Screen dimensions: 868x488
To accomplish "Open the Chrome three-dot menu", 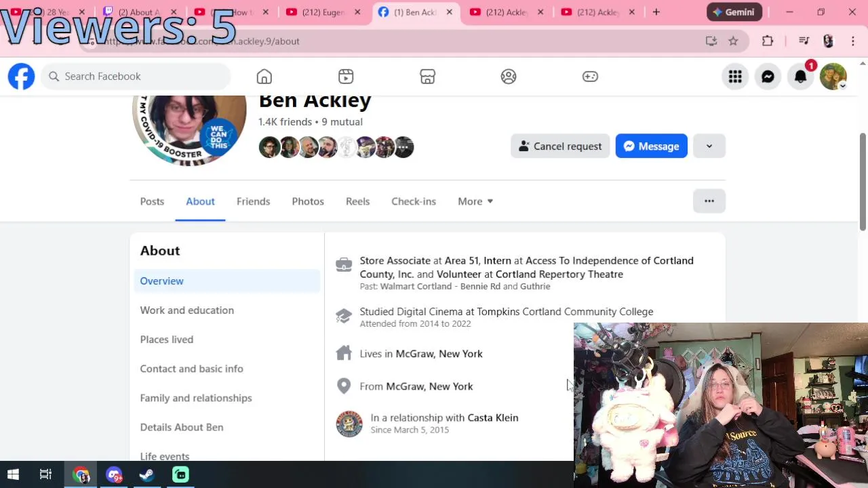I will point(853,41).
